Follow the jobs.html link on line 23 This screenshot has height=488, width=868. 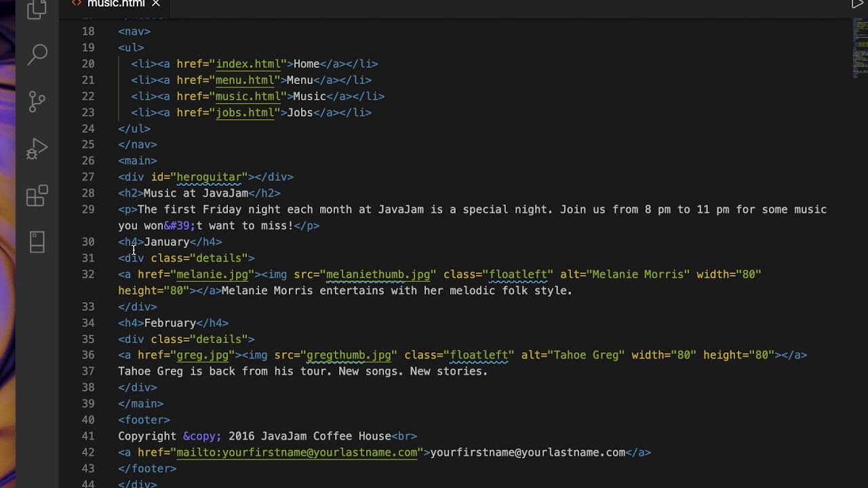pos(245,113)
